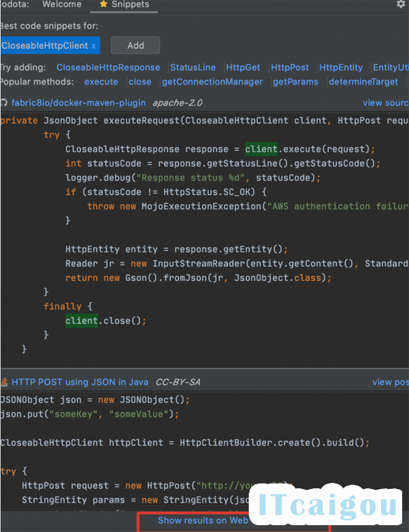Image resolution: width=409 pixels, height=532 pixels.
Task: Click the 'Try adding:' label
Action: [22, 68]
